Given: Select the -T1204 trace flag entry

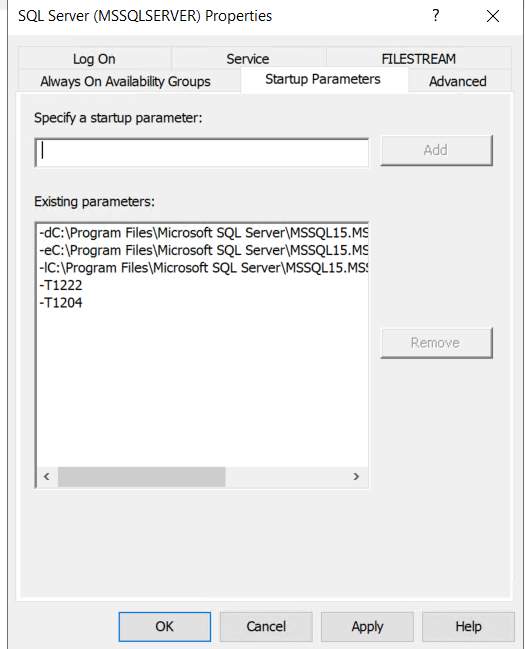Looking at the screenshot, I should [61, 303].
